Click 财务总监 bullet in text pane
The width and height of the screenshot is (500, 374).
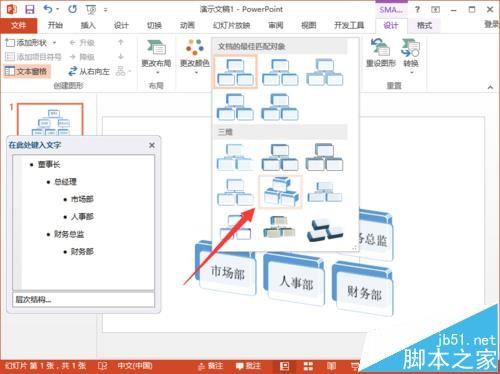pos(69,234)
